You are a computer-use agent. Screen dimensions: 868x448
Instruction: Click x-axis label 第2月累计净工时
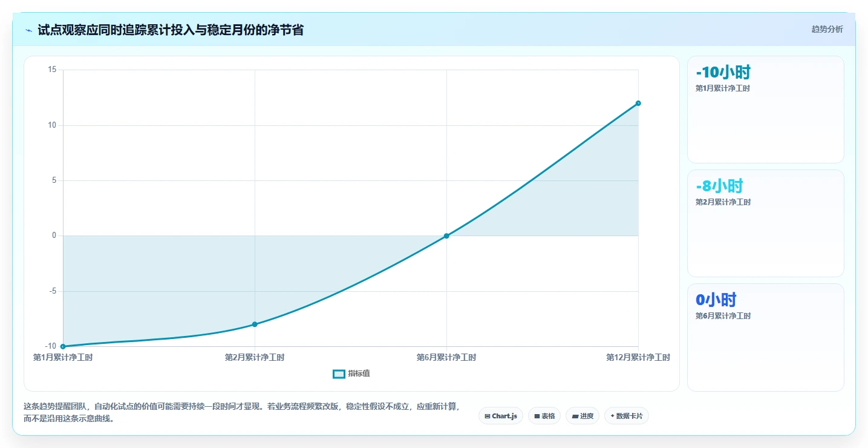(x=255, y=358)
